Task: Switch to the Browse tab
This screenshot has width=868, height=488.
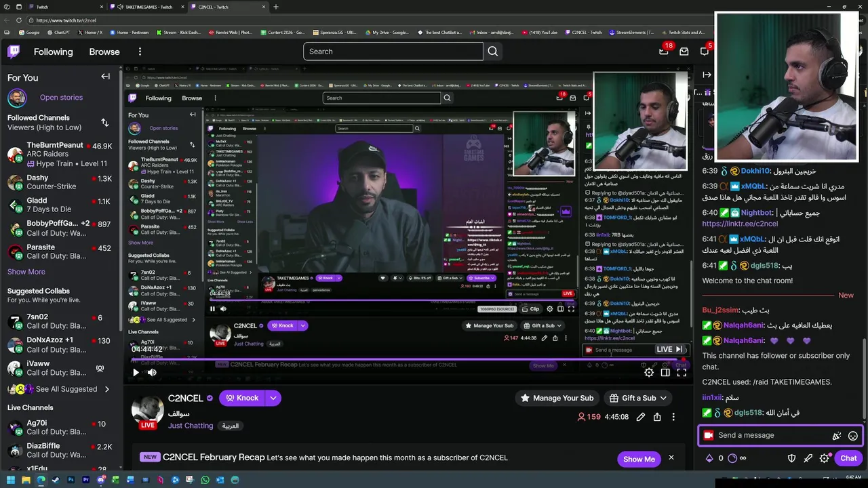Action: click(104, 52)
